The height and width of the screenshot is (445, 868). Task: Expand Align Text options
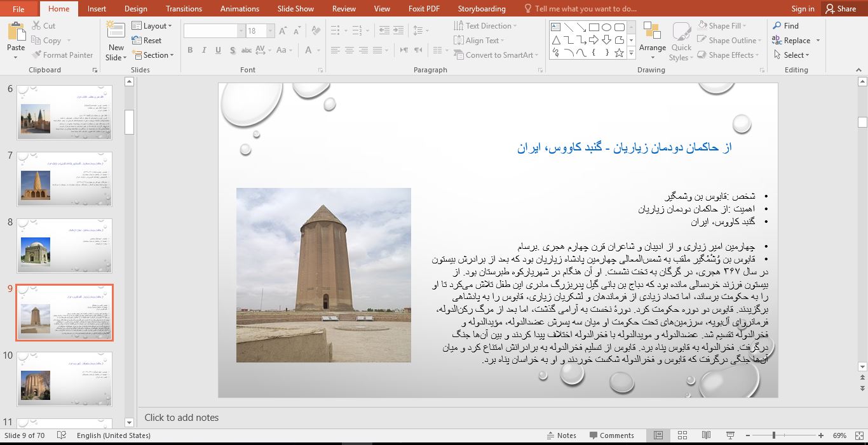pyautogui.click(x=480, y=41)
